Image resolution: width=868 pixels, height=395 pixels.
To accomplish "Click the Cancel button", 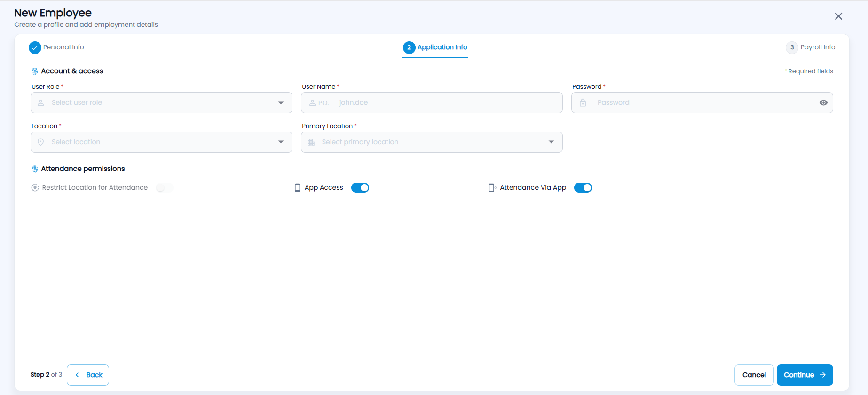I will pos(754,375).
